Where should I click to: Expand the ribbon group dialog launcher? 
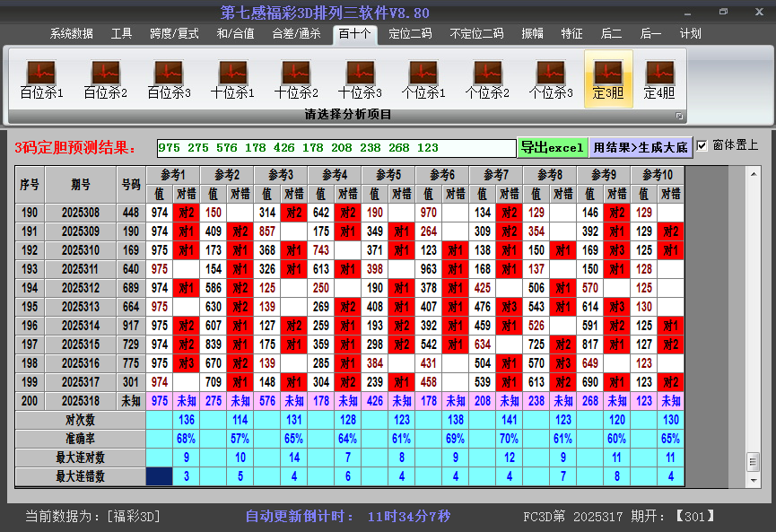[679, 116]
